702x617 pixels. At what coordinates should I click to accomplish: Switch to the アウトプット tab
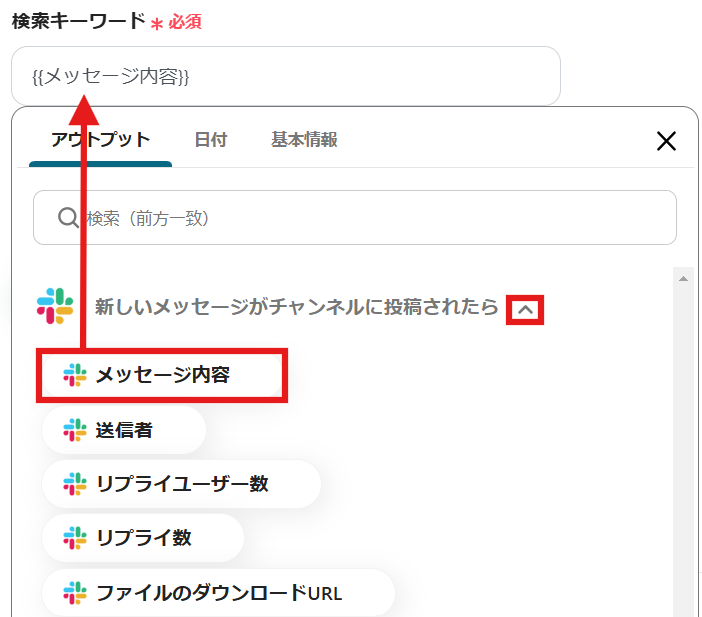[100, 140]
